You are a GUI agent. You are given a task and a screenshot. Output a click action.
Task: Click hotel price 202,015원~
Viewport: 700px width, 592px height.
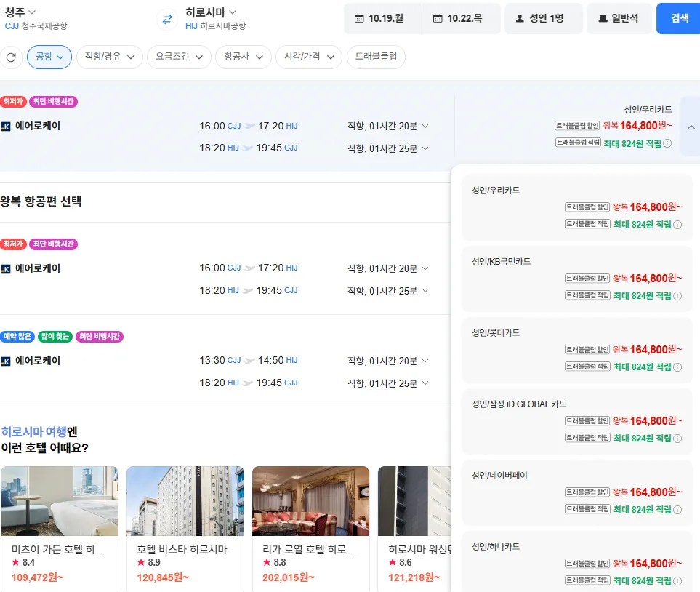tap(289, 577)
